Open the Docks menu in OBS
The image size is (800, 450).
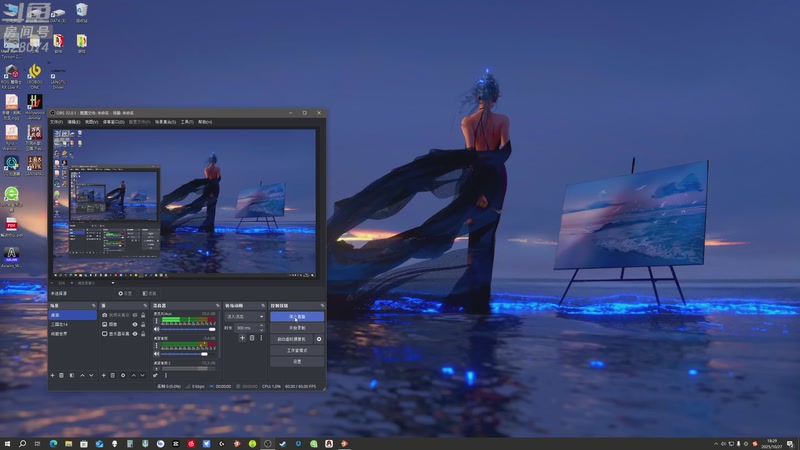tap(113, 122)
